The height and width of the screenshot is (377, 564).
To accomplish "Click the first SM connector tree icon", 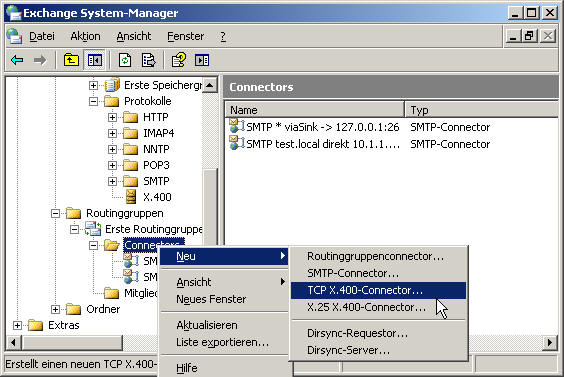I will [x=131, y=260].
